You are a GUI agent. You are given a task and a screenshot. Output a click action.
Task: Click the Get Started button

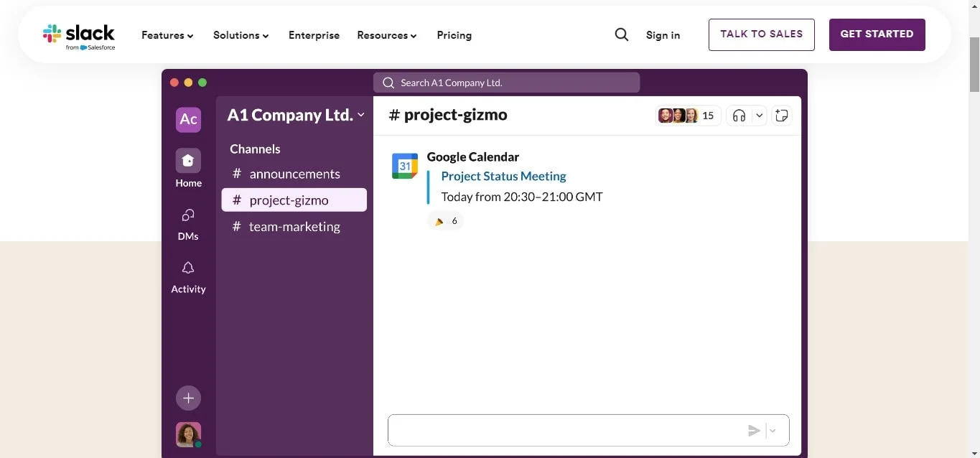(877, 34)
